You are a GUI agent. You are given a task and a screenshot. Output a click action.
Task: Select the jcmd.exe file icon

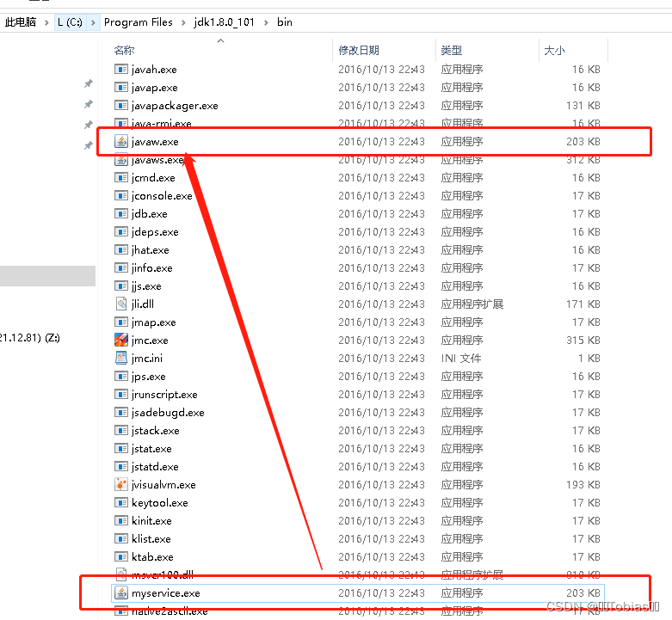(x=121, y=177)
